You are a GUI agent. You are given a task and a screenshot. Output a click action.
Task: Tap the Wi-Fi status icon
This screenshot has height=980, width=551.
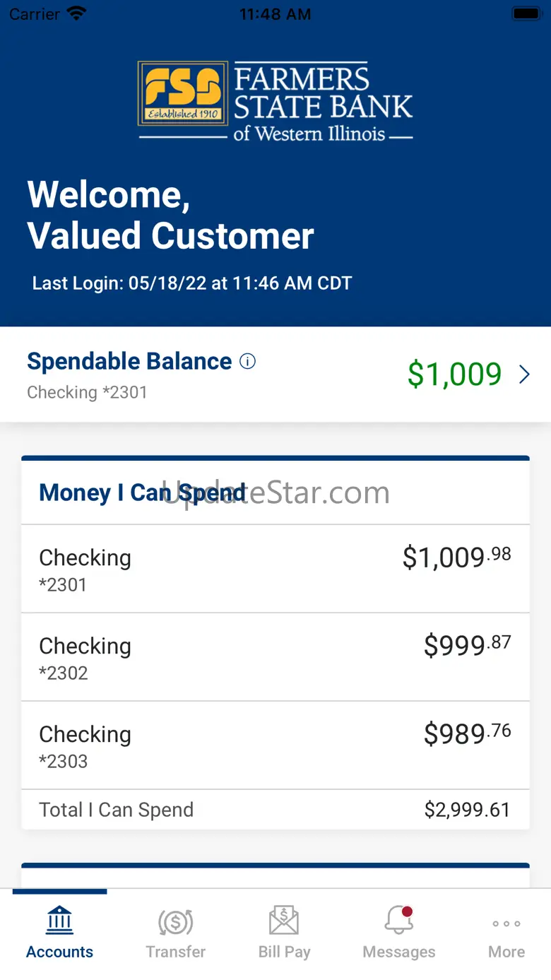[x=76, y=13]
